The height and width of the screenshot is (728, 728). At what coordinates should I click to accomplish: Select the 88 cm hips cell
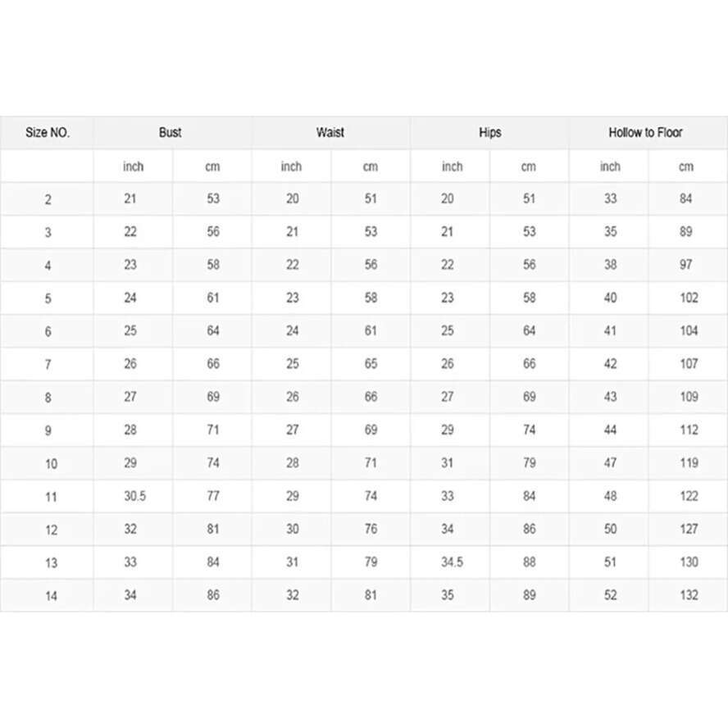pyautogui.click(x=530, y=562)
